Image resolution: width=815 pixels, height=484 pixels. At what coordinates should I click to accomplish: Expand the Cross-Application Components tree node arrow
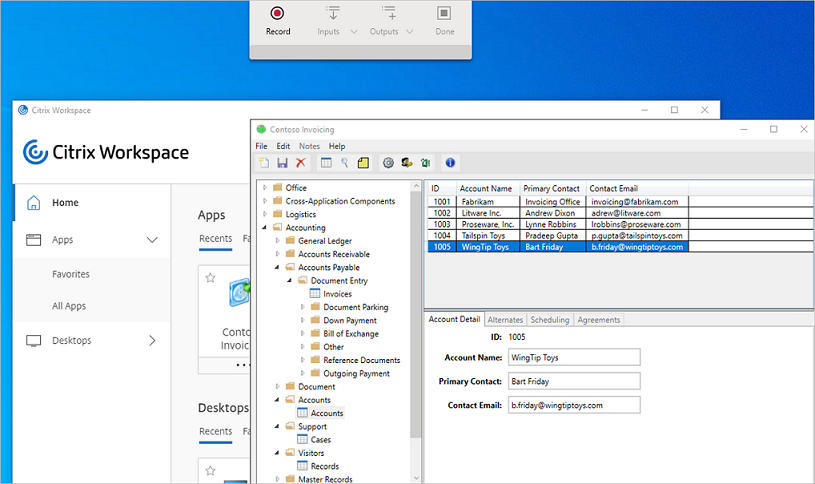point(265,201)
